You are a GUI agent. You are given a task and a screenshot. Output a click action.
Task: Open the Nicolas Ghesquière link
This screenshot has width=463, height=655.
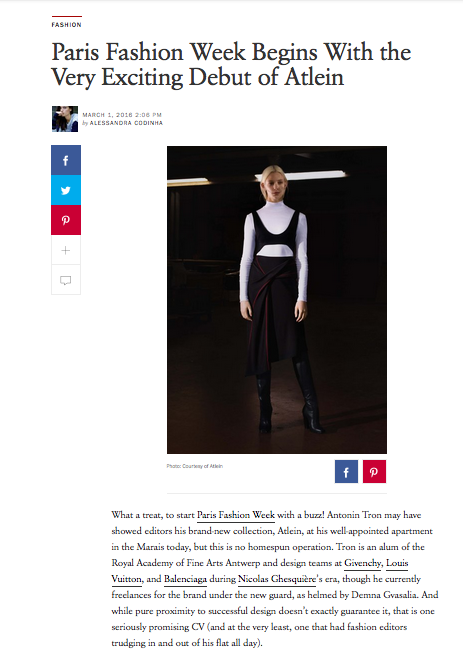(x=277, y=579)
